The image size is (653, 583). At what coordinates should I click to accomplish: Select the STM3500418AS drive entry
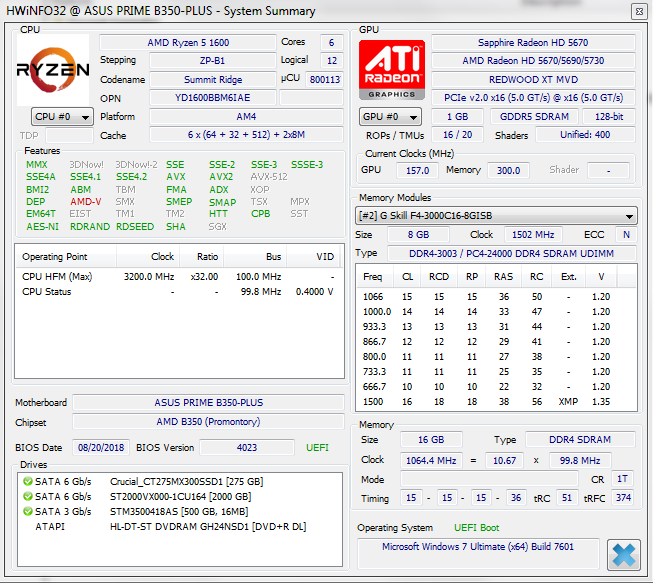180,511
